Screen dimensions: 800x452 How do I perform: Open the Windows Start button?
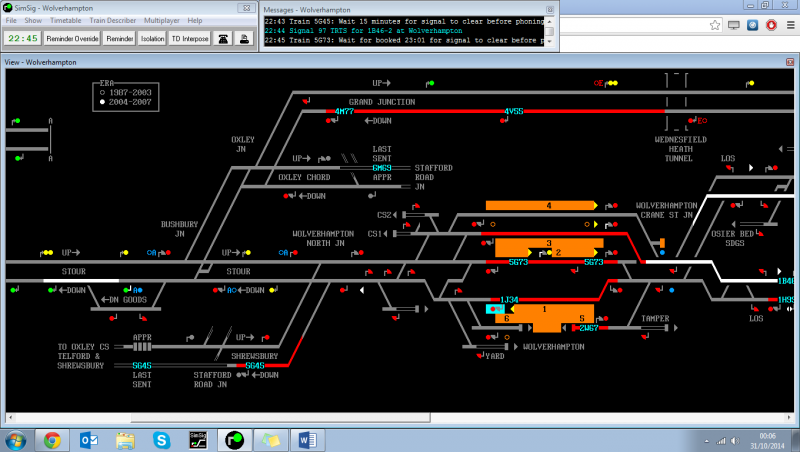pyautogui.click(x=16, y=440)
